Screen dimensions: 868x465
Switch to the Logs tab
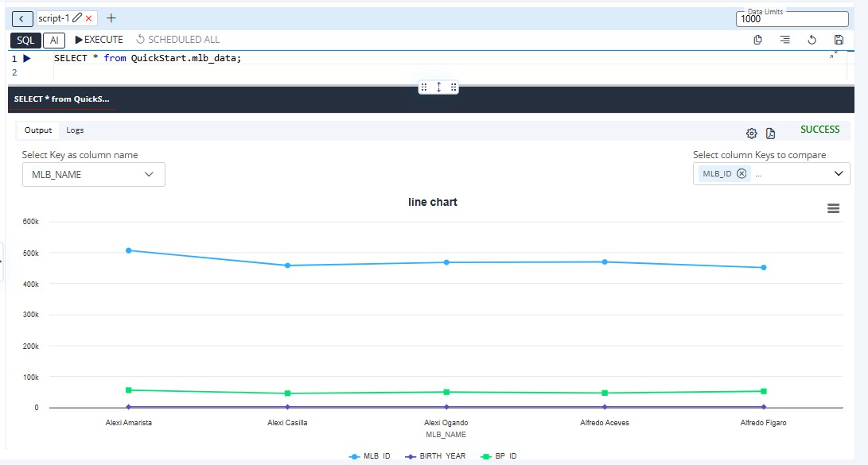point(75,130)
